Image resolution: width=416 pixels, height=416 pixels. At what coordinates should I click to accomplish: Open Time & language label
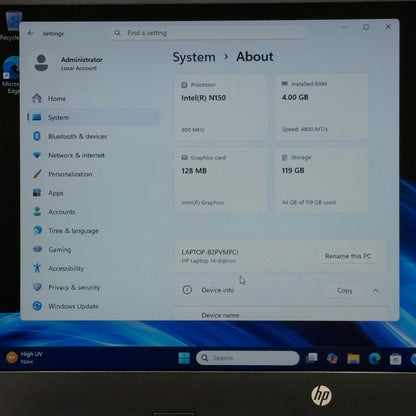(x=73, y=231)
